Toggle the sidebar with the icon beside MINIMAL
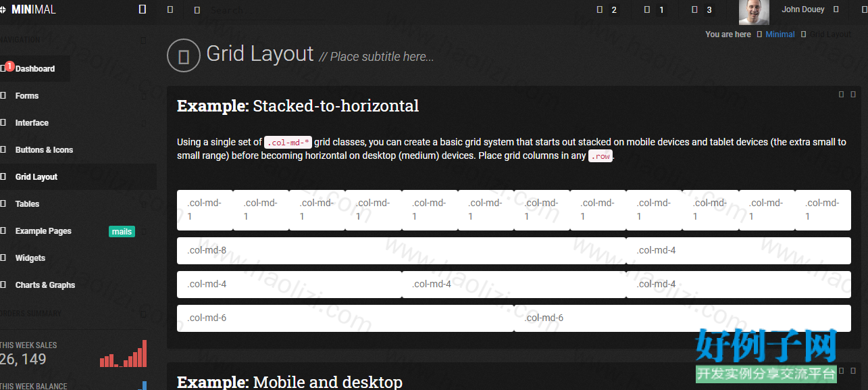868x390 pixels. click(142, 9)
